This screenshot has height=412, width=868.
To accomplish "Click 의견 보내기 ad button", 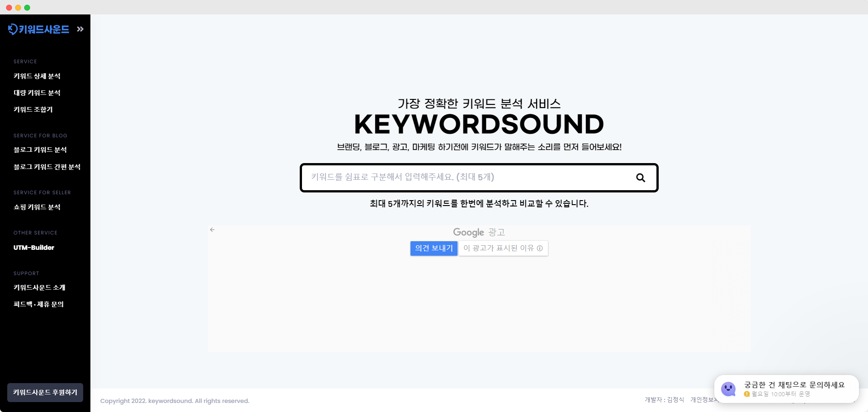I will 434,248.
